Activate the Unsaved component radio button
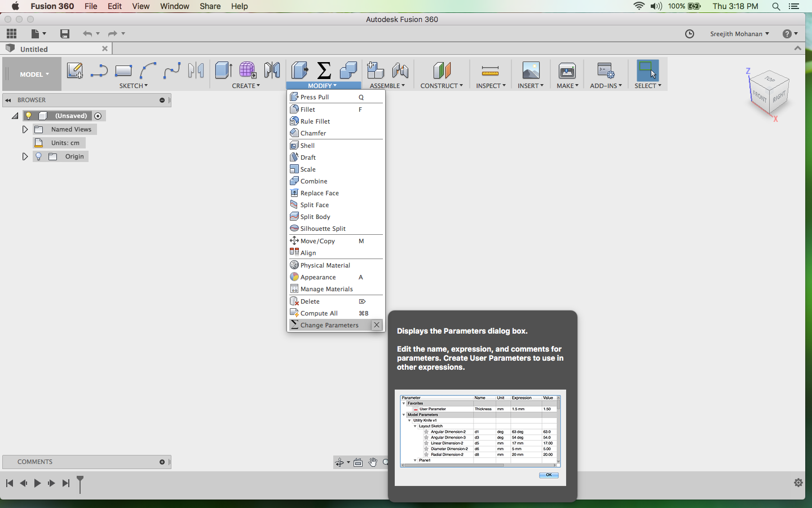812x508 pixels. click(x=98, y=116)
